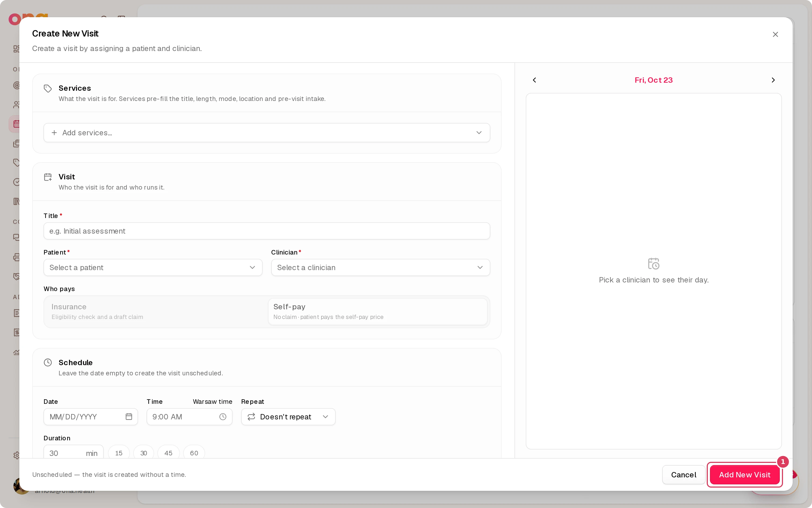Screen dimensions: 812x508
Task: Click the Add New Visit button
Action: pos(745,475)
